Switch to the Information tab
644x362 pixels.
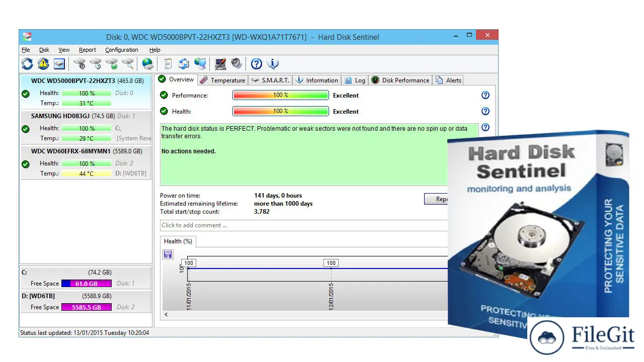[316, 80]
